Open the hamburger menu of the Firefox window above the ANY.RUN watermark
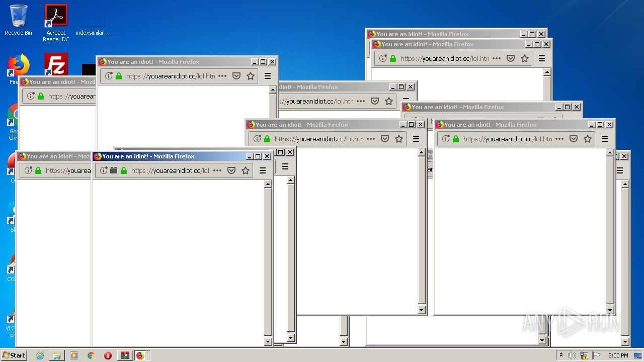 pos(605,139)
